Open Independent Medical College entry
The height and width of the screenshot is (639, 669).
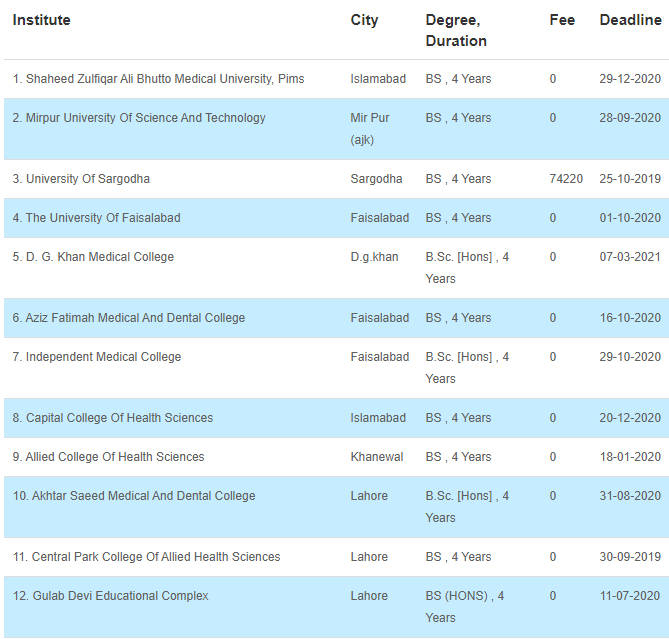click(x=97, y=357)
